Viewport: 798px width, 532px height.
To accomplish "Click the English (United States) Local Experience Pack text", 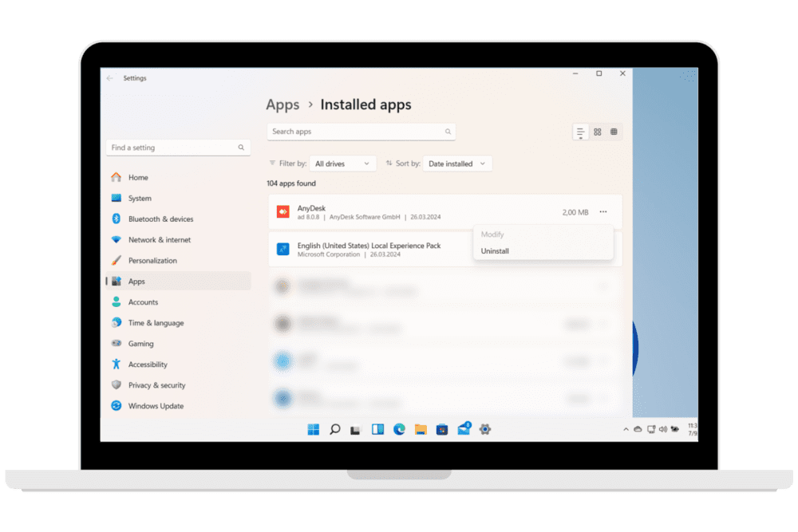I will click(x=369, y=246).
